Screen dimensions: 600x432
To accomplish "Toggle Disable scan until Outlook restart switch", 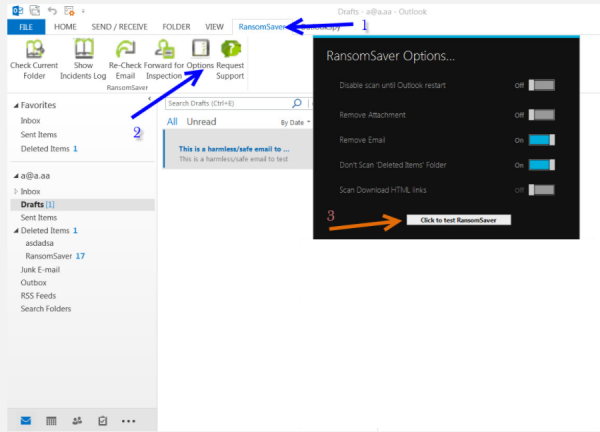I will pos(541,85).
